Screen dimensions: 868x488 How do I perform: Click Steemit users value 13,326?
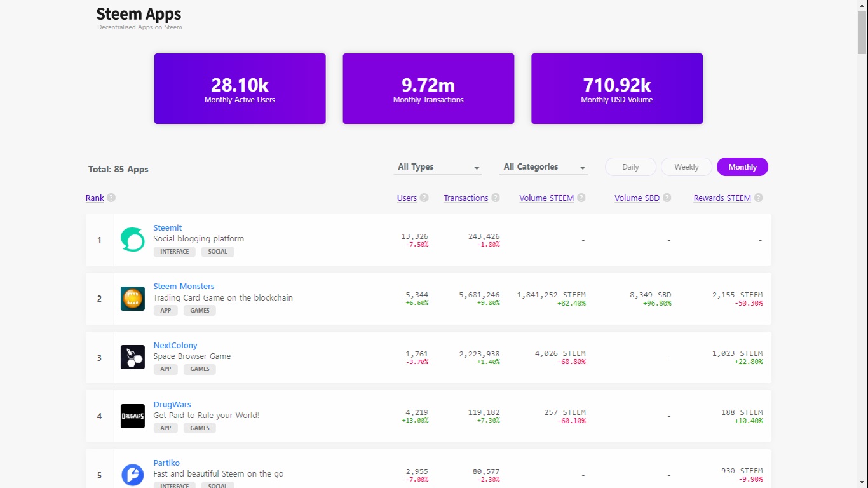tap(415, 236)
